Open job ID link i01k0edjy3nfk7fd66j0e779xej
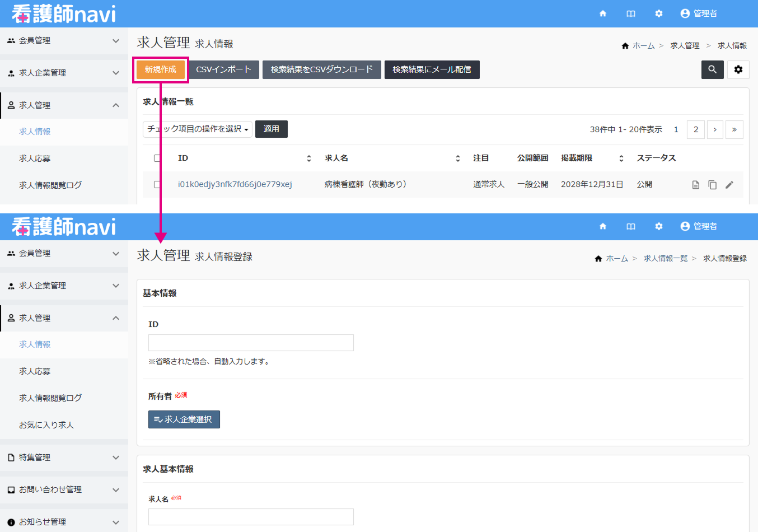758x532 pixels. tap(235, 184)
